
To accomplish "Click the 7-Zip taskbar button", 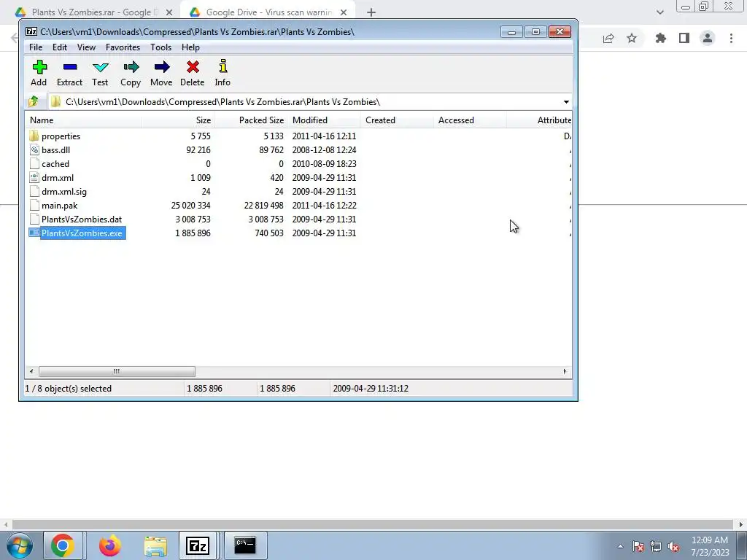I will pos(198,545).
